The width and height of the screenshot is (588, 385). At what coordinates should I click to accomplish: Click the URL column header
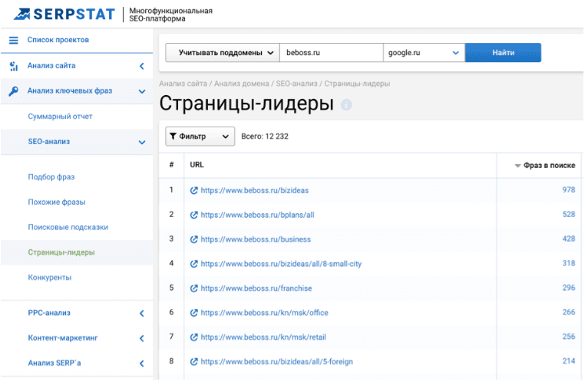click(197, 165)
